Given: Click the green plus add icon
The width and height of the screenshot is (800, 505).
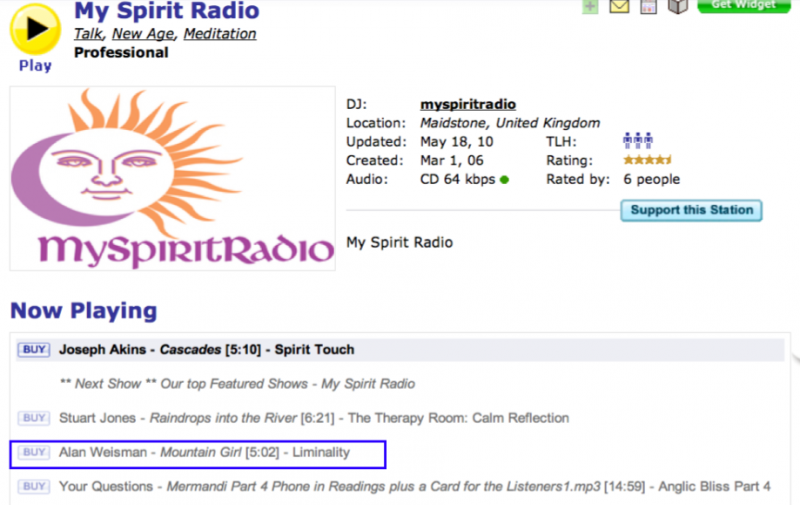Looking at the screenshot, I should [x=590, y=6].
